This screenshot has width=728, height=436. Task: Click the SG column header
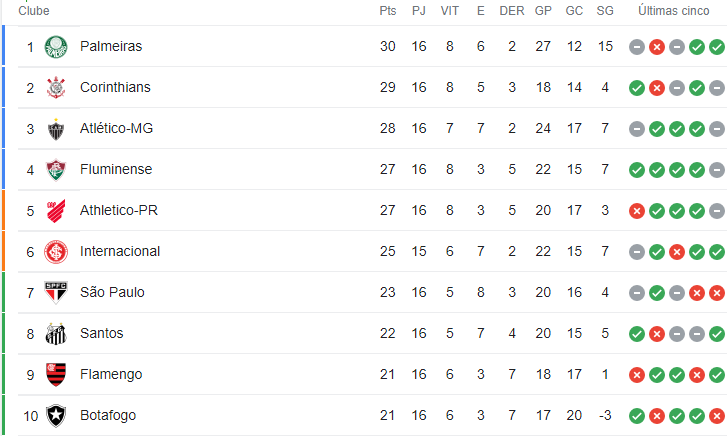click(605, 11)
